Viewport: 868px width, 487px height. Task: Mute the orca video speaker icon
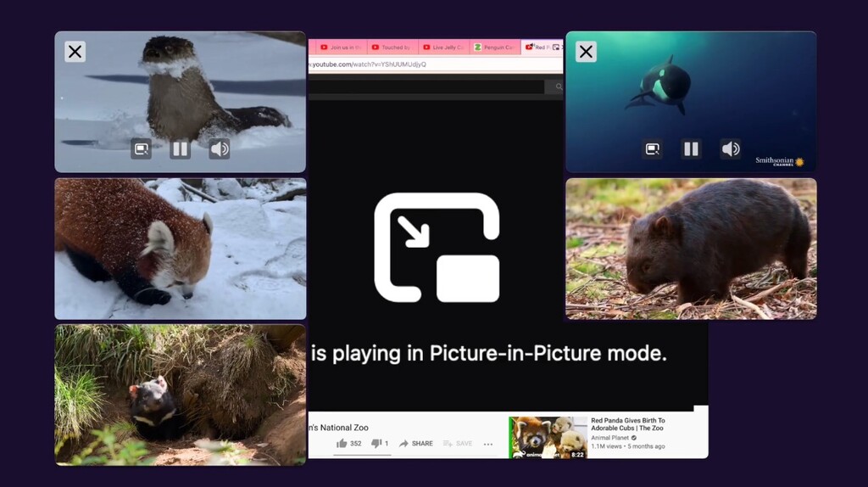pos(731,149)
